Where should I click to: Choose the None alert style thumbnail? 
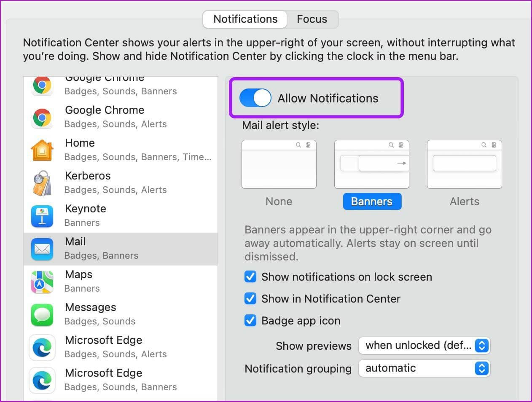coord(279,164)
